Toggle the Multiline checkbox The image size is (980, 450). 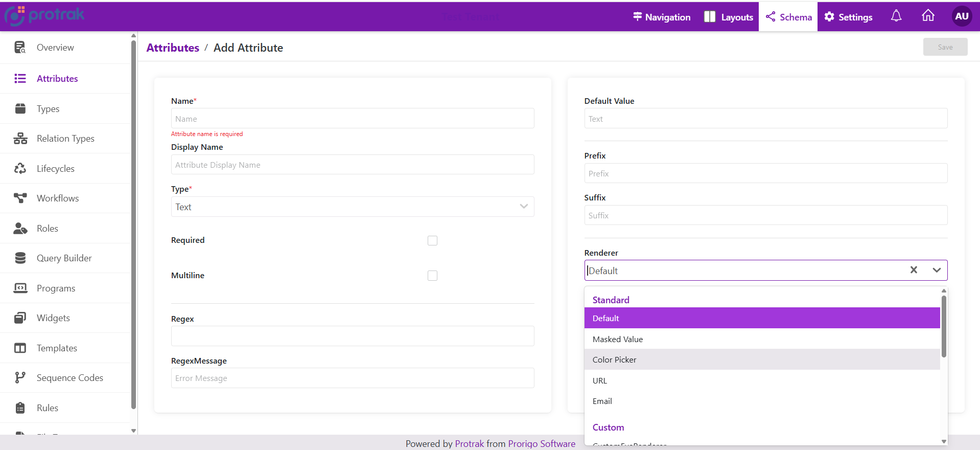pos(432,276)
